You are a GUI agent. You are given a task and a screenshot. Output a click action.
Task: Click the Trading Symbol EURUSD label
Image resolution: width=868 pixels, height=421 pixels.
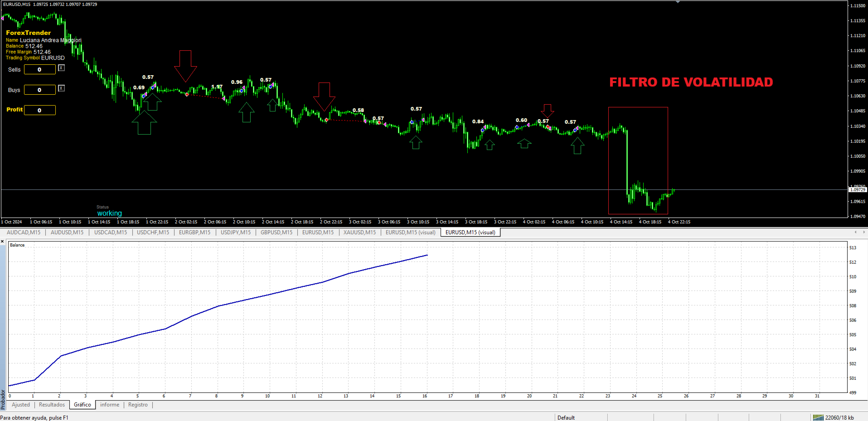[35, 58]
